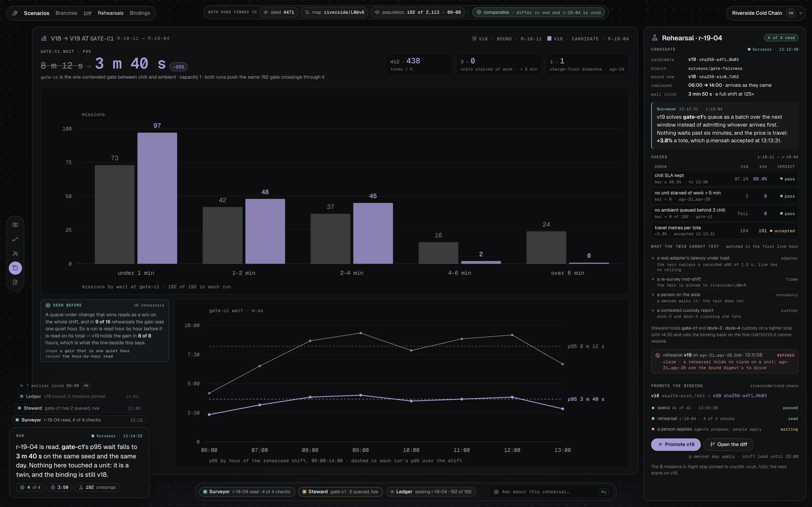Open the route path tool in the side rail
The image size is (812, 507).
pyautogui.click(x=15, y=239)
